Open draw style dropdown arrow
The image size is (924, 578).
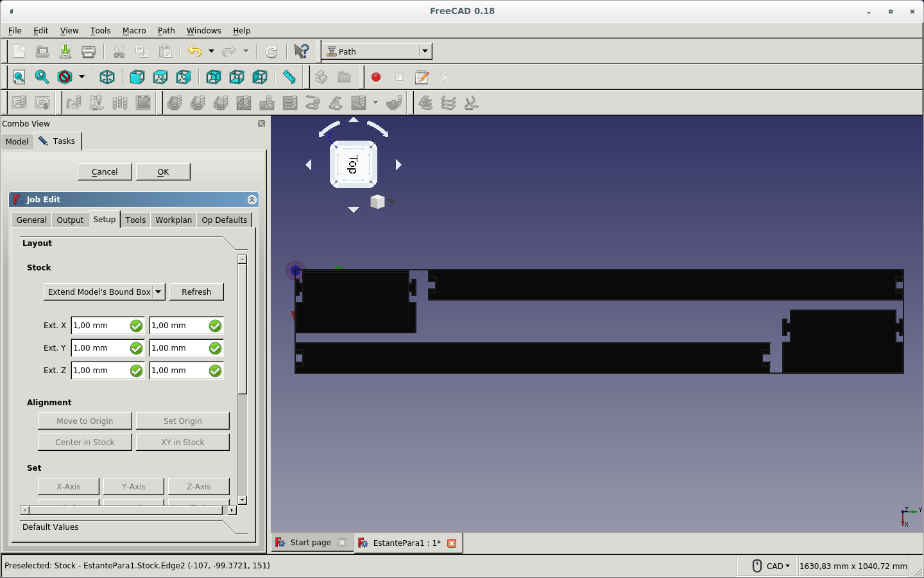tap(81, 77)
